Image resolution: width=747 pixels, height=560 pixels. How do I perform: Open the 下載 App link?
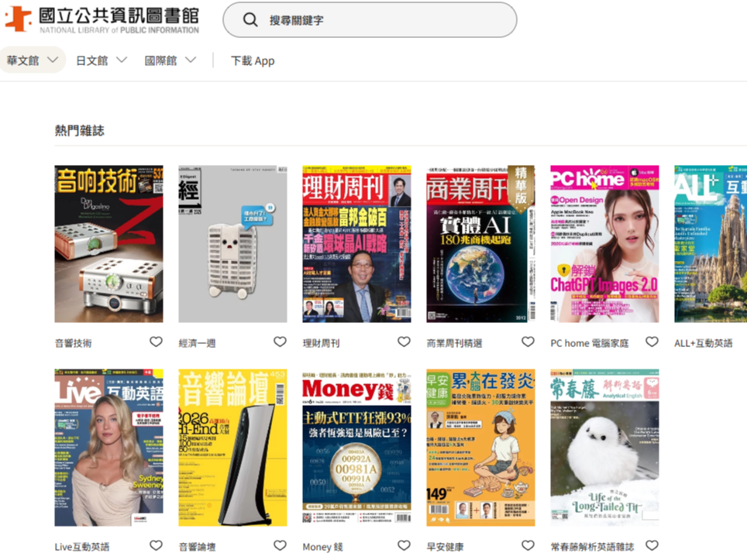(253, 61)
